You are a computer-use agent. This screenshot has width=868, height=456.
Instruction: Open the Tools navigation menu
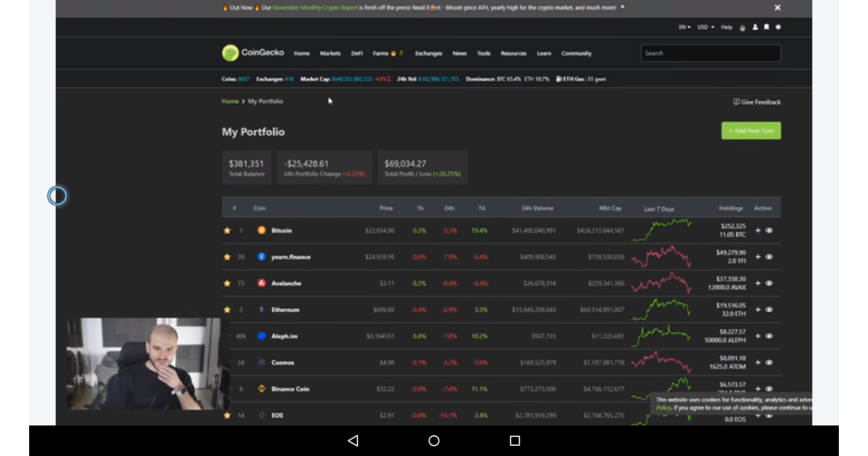pyautogui.click(x=484, y=53)
